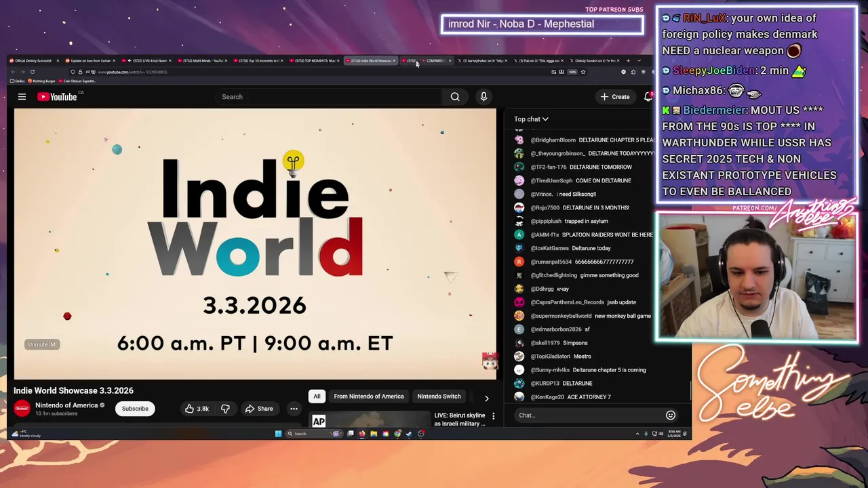This screenshot has width=868, height=488.
Task: Open Clair Obscur Expedition bookmark
Action: tap(77, 81)
